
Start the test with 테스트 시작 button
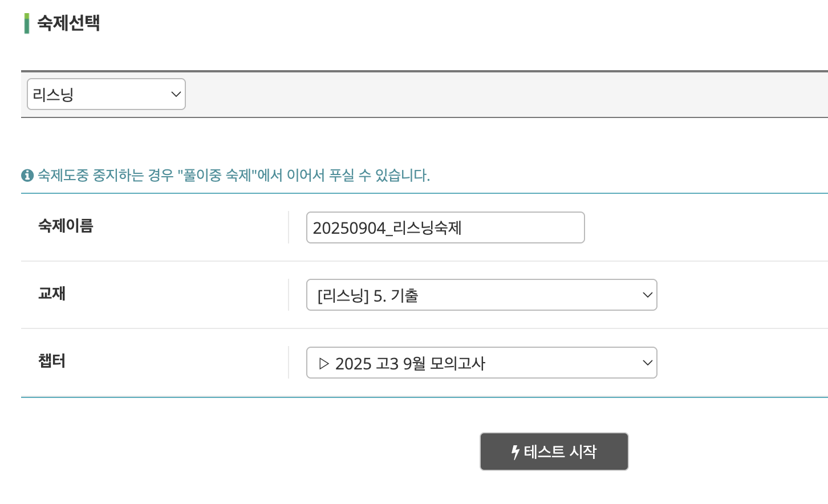tap(554, 452)
